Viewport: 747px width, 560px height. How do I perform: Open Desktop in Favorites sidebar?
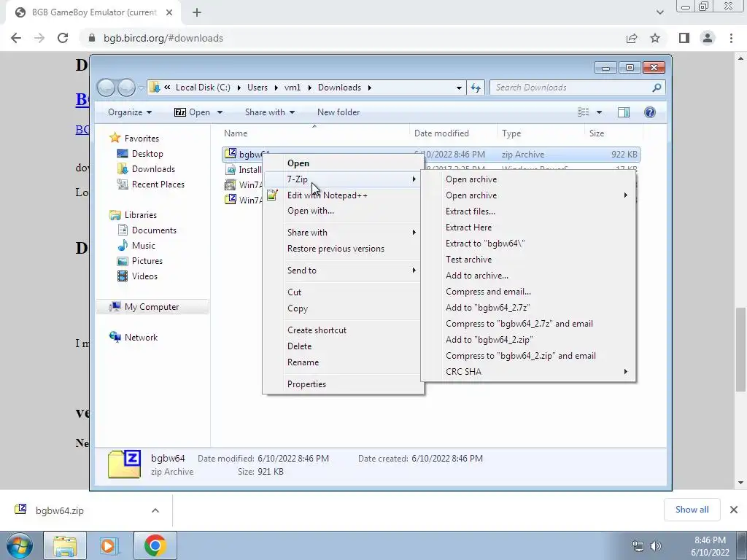(x=147, y=154)
